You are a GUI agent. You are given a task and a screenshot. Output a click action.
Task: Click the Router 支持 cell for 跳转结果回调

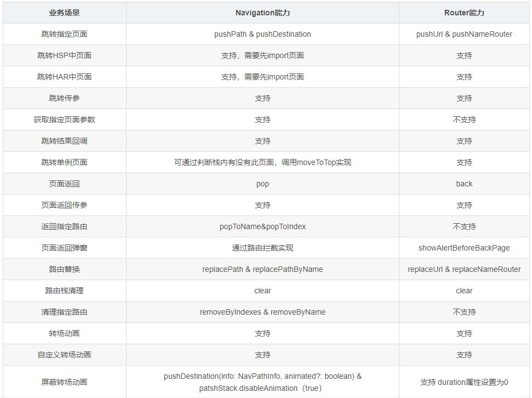pyautogui.click(x=464, y=141)
